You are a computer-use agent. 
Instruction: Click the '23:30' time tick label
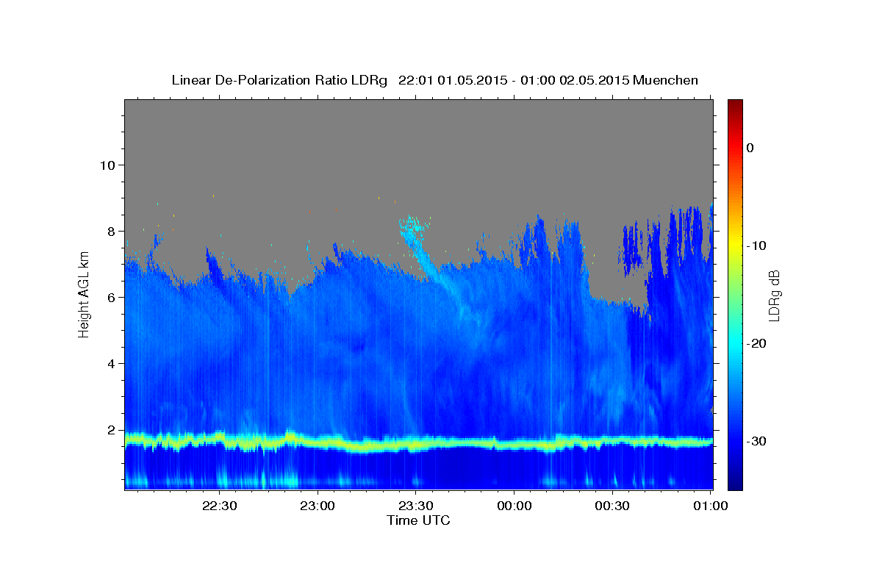point(415,506)
